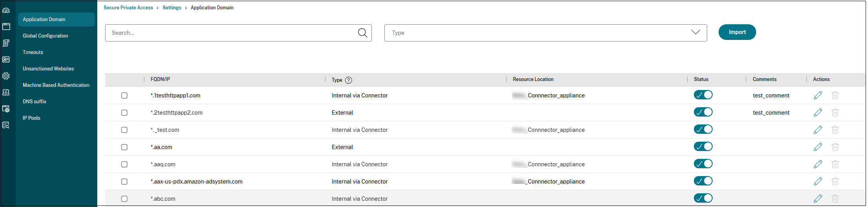This screenshot has height=207, width=868.
Task: Select checkbox for *.1testhttpapp1.com
Action: (x=124, y=95)
